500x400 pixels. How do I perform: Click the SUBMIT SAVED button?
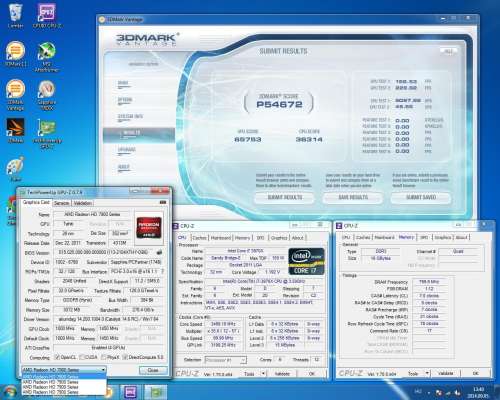click(421, 197)
